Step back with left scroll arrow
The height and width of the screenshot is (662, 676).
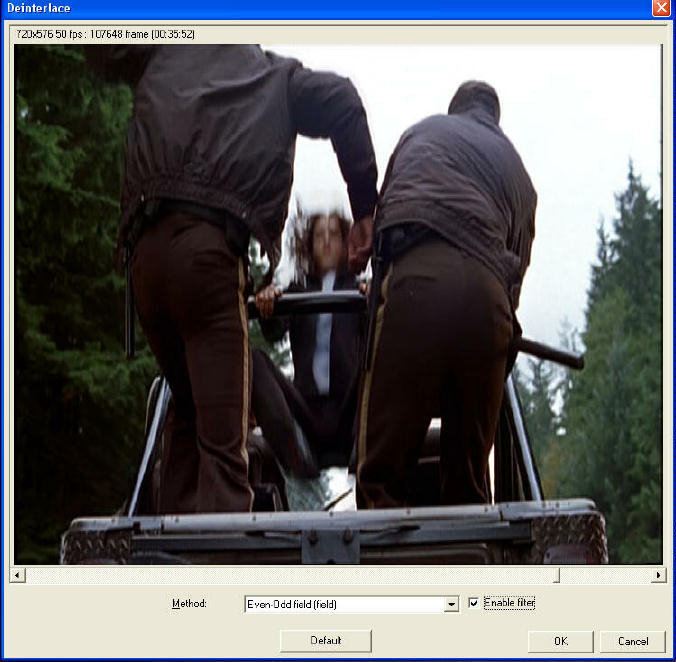point(17,575)
